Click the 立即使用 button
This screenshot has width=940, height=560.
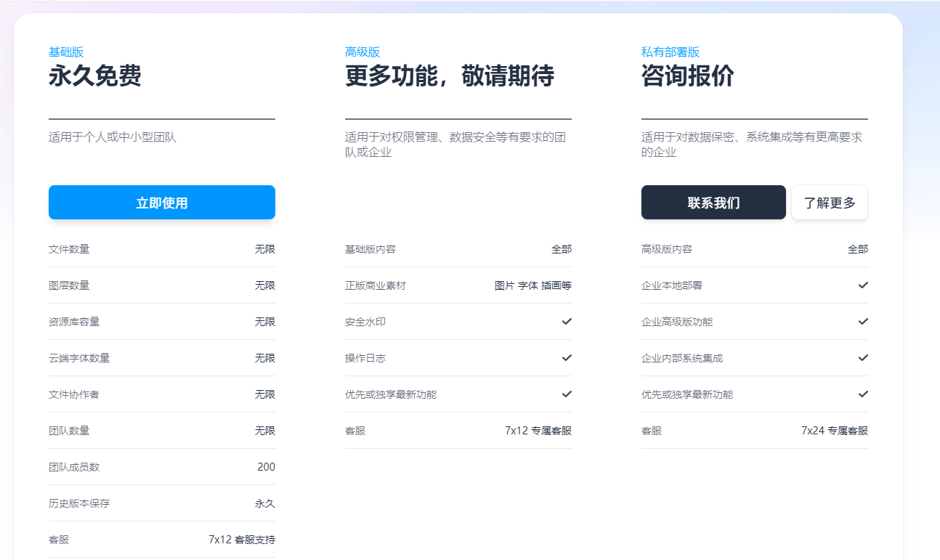161,203
